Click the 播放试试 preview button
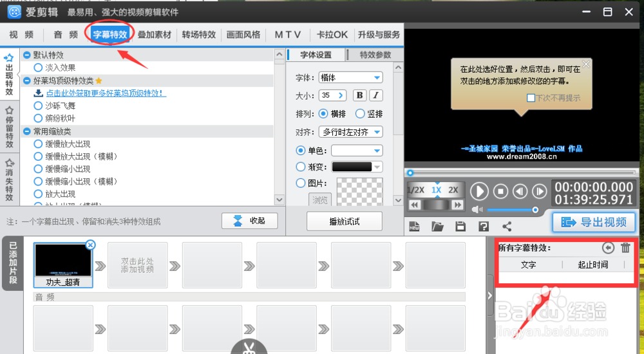 pos(344,221)
